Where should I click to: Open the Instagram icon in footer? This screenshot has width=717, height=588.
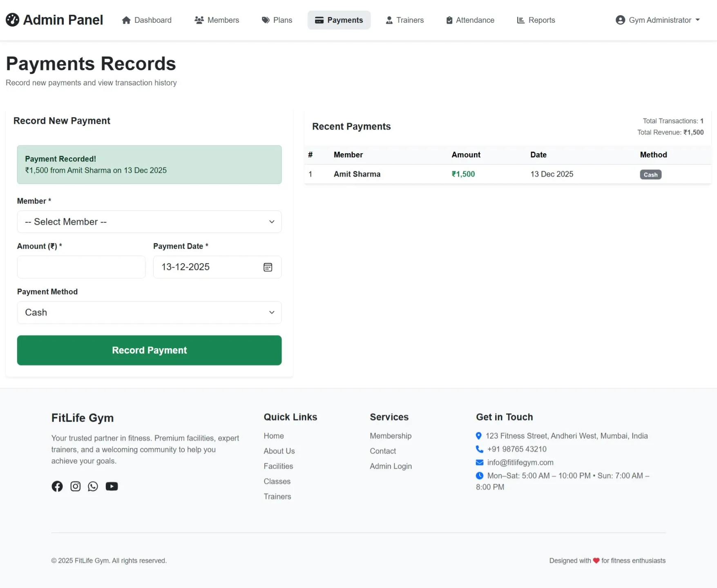pyautogui.click(x=75, y=486)
